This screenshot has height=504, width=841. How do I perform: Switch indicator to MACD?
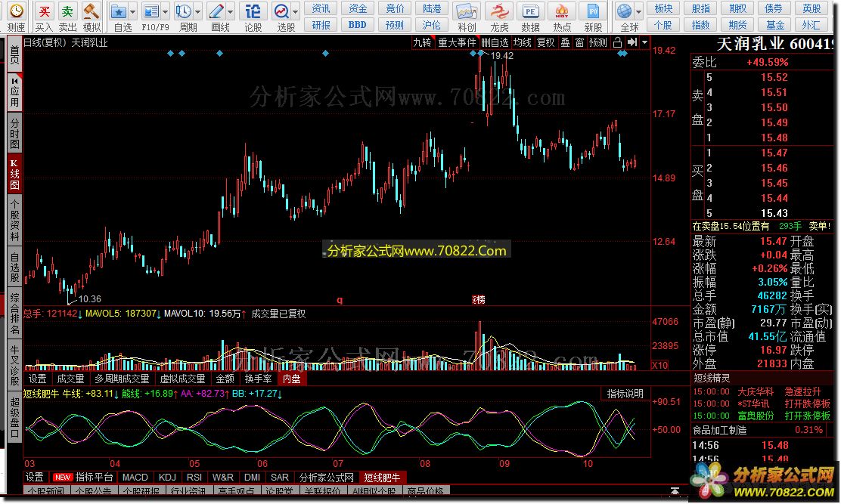135,478
